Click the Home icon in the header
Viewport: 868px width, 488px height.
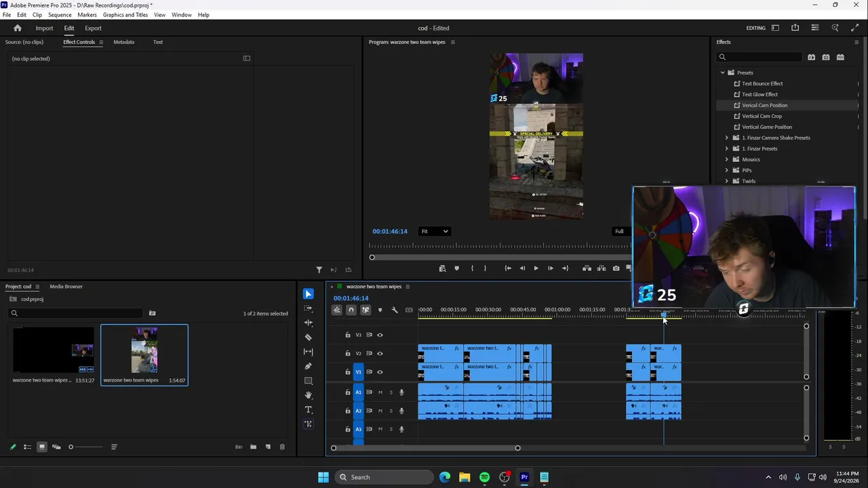click(x=18, y=28)
